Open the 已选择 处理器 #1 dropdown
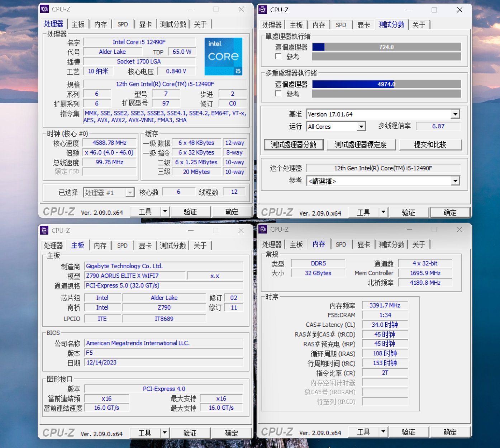This screenshot has height=448, width=500. click(x=130, y=193)
